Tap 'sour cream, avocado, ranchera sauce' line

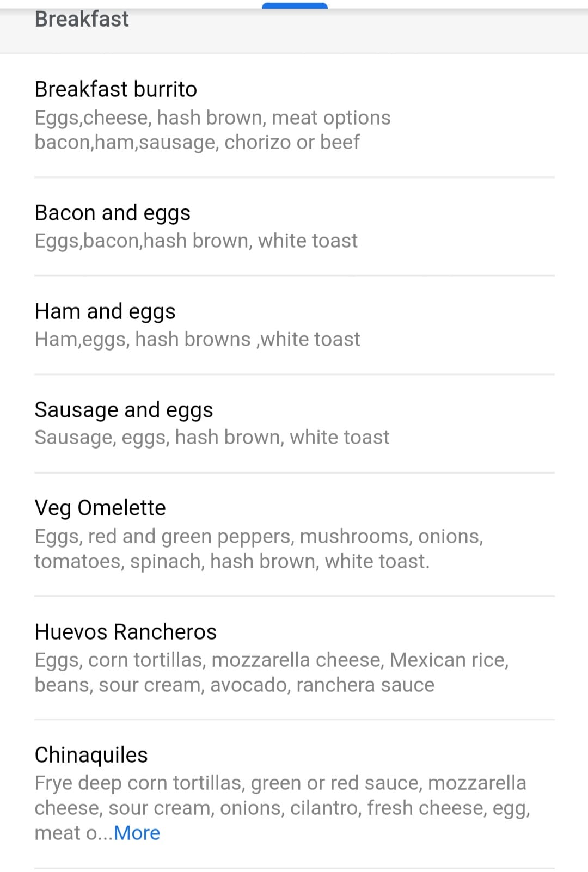click(234, 685)
